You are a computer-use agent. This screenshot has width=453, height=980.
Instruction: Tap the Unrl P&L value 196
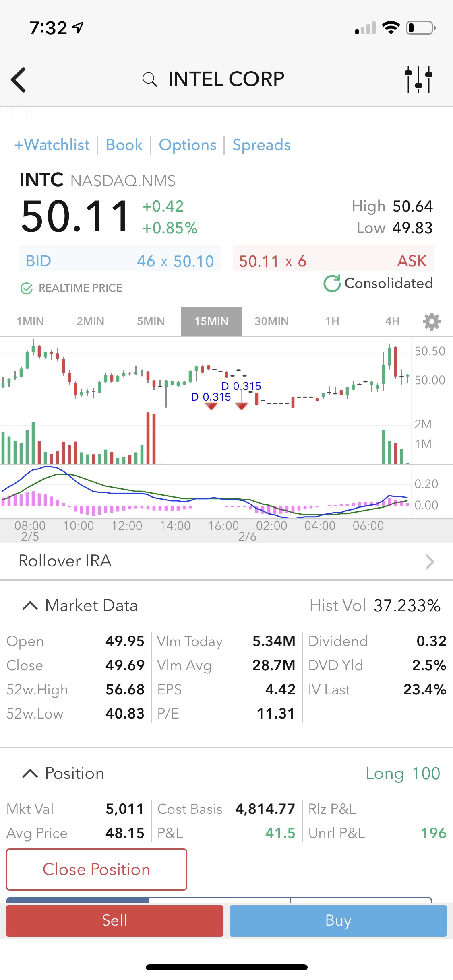(434, 833)
